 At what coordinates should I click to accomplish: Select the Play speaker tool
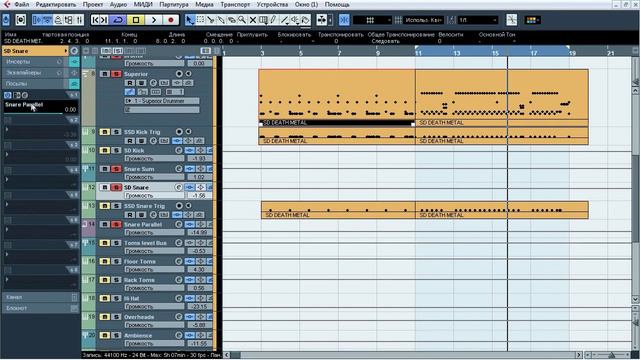click(x=295, y=20)
